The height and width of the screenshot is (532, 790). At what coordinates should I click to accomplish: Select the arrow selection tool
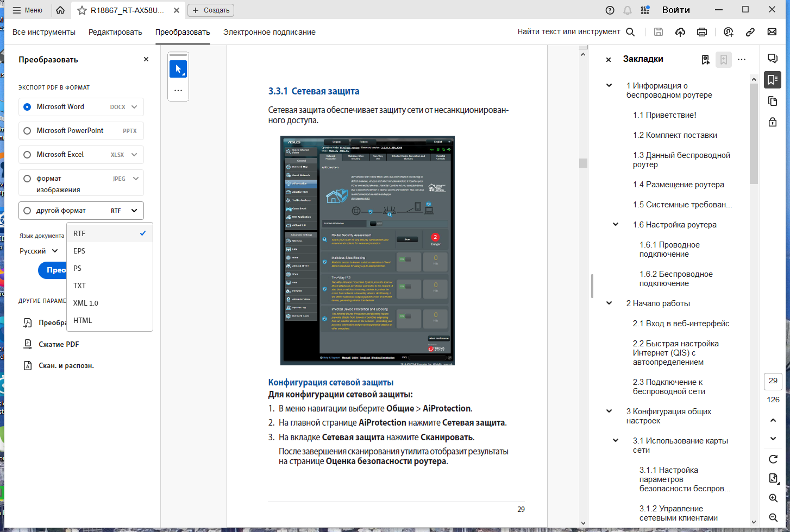tap(178, 69)
